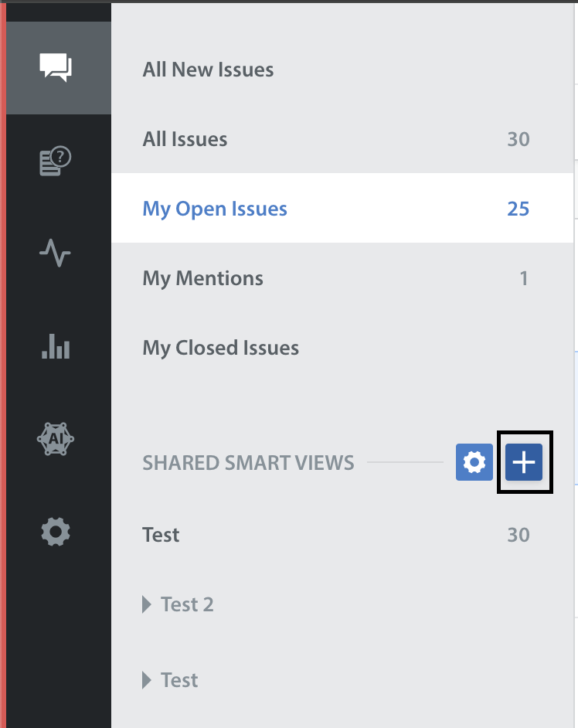This screenshot has height=728, width=578.
Task: Click Shared Smart Views gear icon
Action: click(x=474, y=463)
